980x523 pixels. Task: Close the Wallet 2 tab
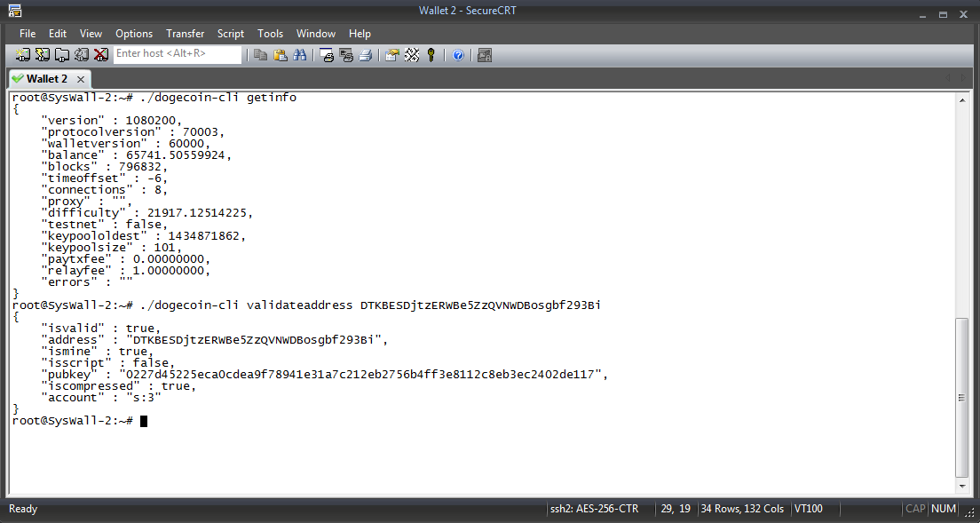pyautogui.click(x=81, y=79)
